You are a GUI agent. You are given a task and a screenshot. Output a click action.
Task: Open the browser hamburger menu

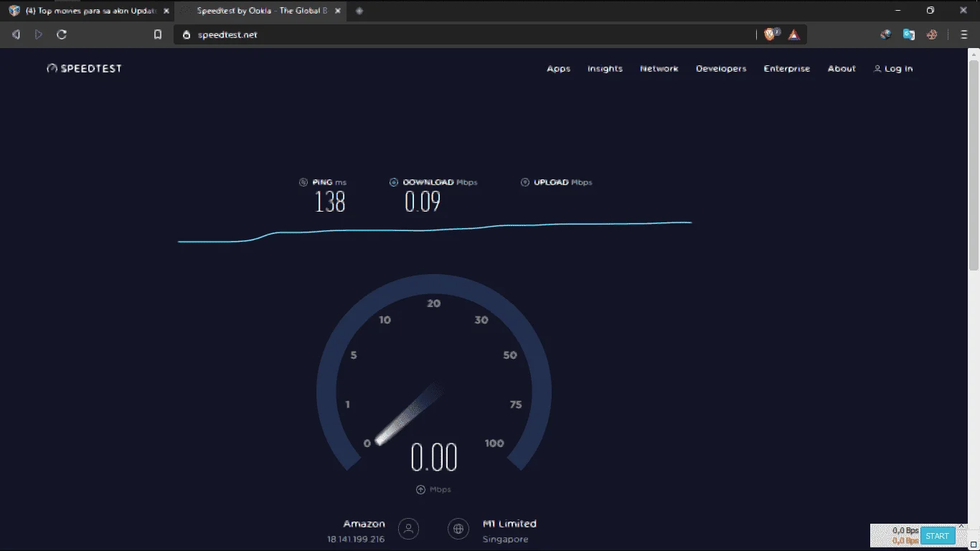[964, 34]
